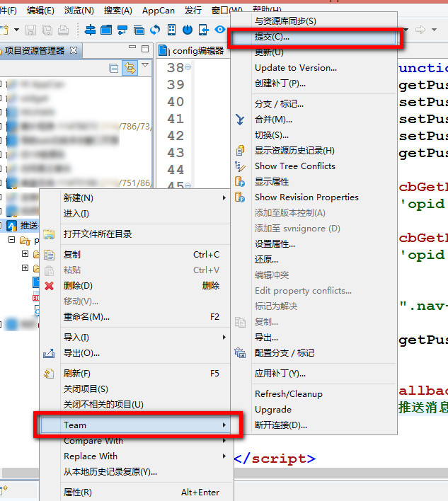Image resolution: width=448 pixels, height=501 pixels.
Task: Expand first plus box under p folder
Action: (x=25, y=253)
